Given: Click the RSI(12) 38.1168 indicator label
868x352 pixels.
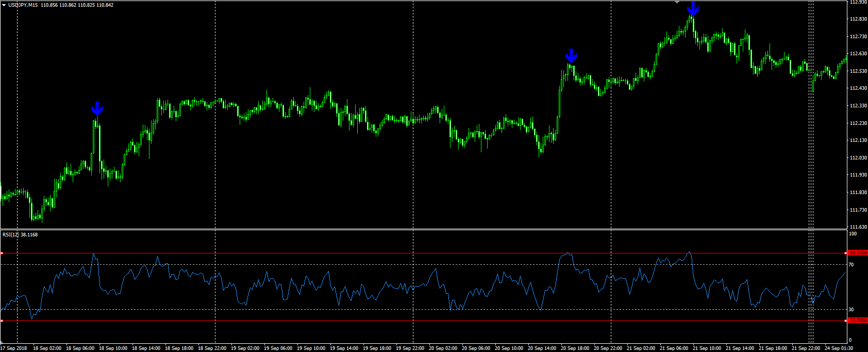Looking at the screenshot, I should 20,235.
